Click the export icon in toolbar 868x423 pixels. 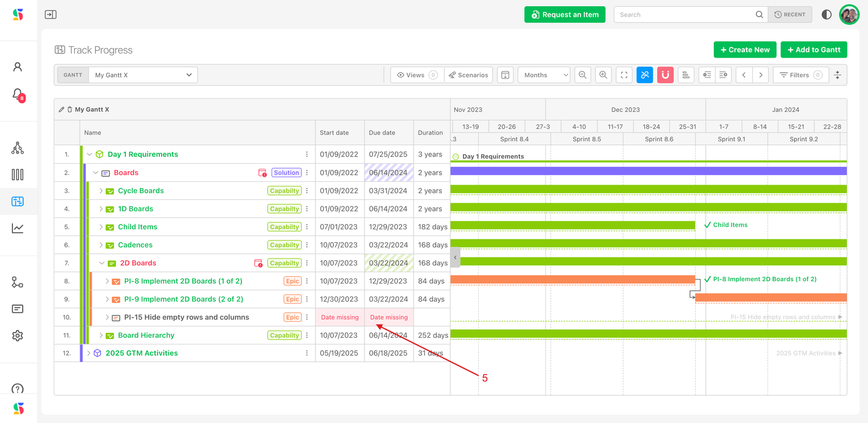pos(505,75)
